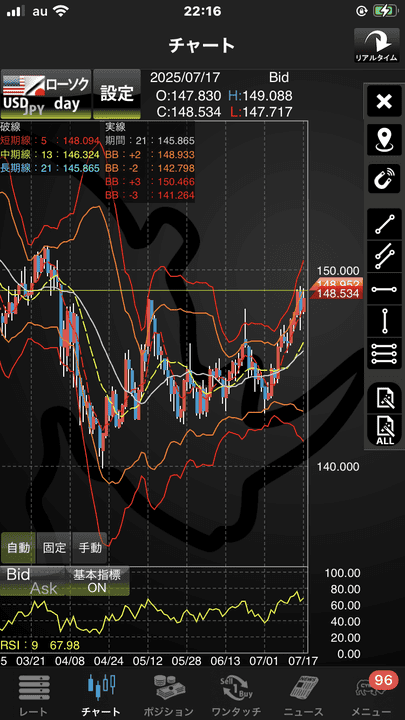
Task: Select the parallel channel lines tool
Action: coord(384,257)
